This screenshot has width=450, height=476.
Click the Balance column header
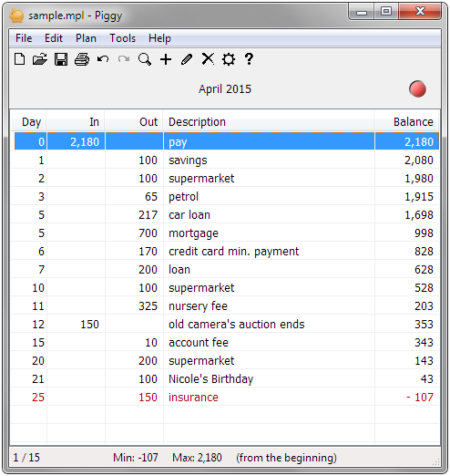pos(406,122)
